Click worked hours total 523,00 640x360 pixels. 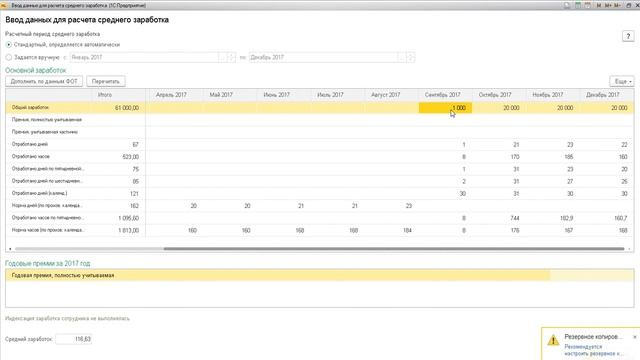pos(118,157)
